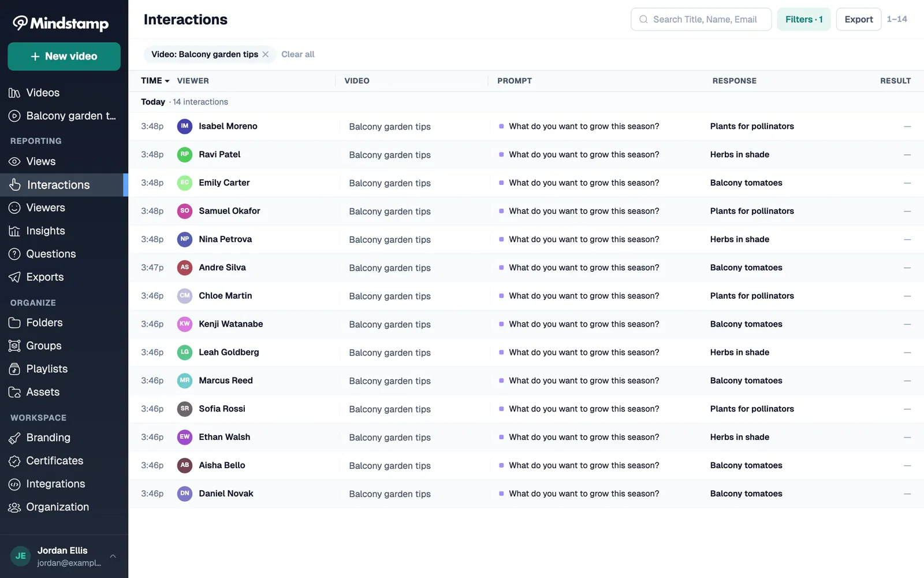Click Marcus Reed's prompt text
The image size is (924, 578).
tap(584, 380)
